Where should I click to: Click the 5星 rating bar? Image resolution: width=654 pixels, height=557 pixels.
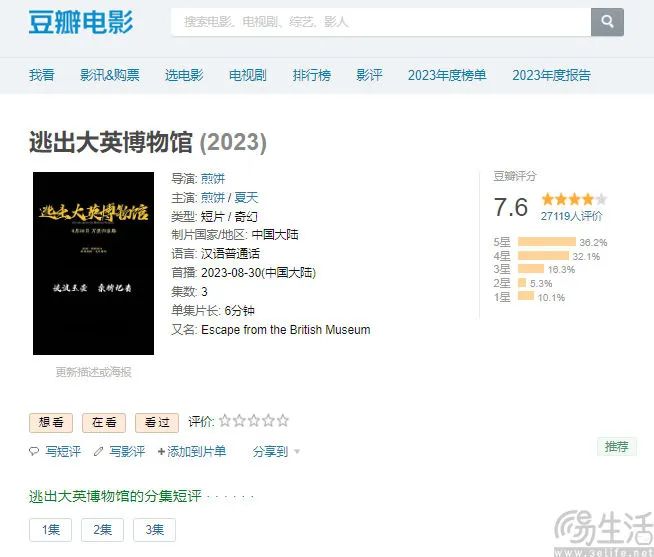pos(547,242)
